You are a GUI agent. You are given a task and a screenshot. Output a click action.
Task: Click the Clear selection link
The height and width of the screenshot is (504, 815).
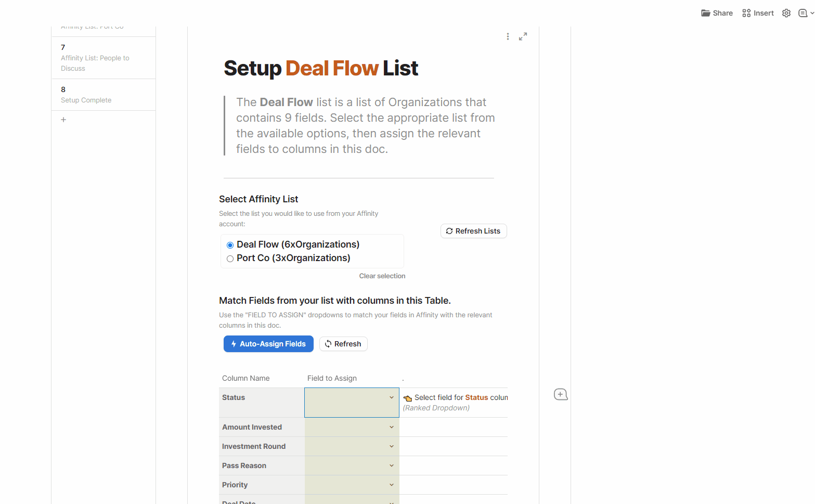(382, 276)
